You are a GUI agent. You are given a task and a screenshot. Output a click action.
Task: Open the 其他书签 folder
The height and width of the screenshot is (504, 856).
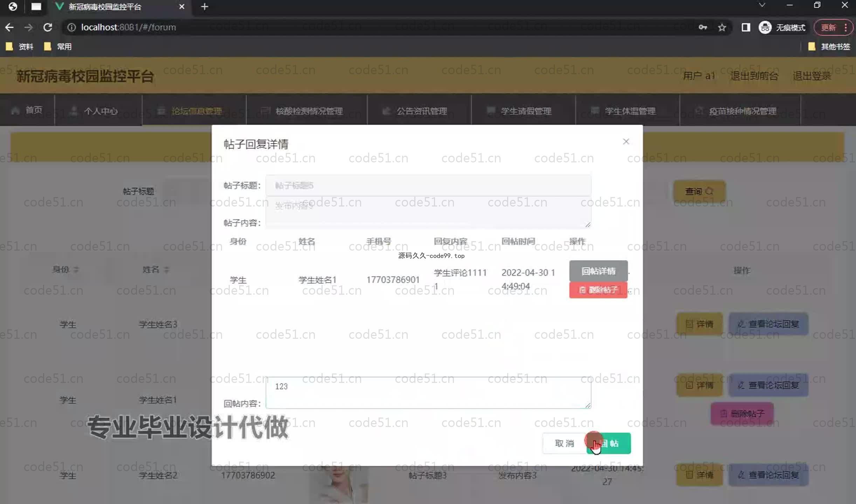tap(829, 47)
